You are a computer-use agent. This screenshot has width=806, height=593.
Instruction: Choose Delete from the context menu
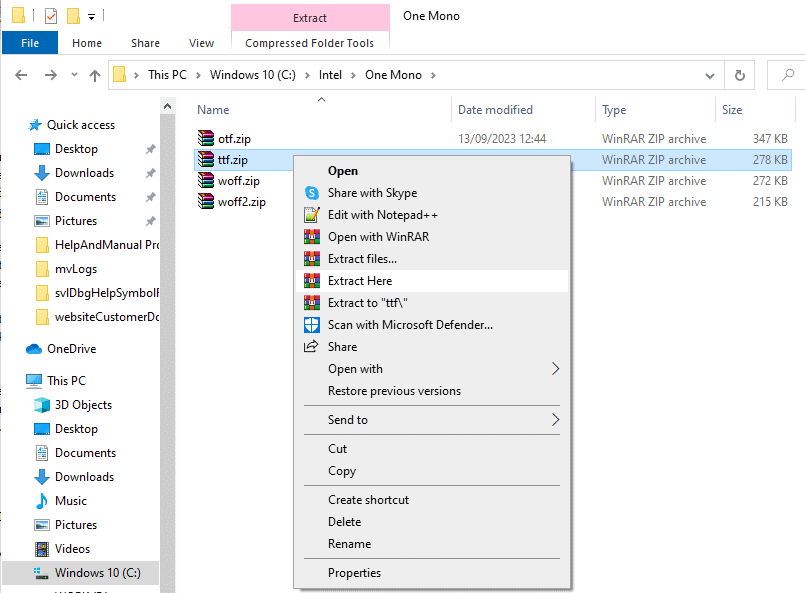click(x=432, y=522)
